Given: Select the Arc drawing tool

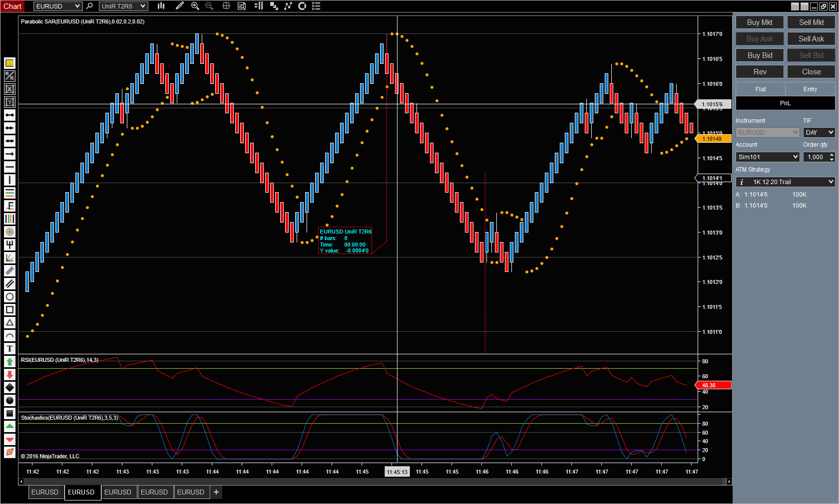Looking at the screenshot, I should click(9, 335).
